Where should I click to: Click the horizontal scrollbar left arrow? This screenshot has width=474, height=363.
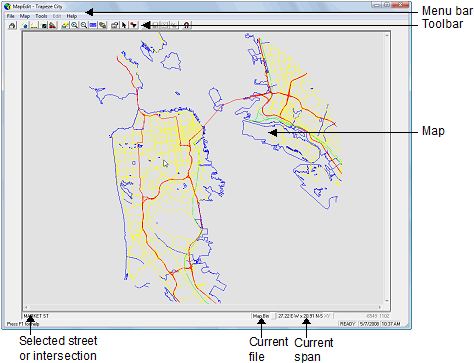click(x=27, y=307)
